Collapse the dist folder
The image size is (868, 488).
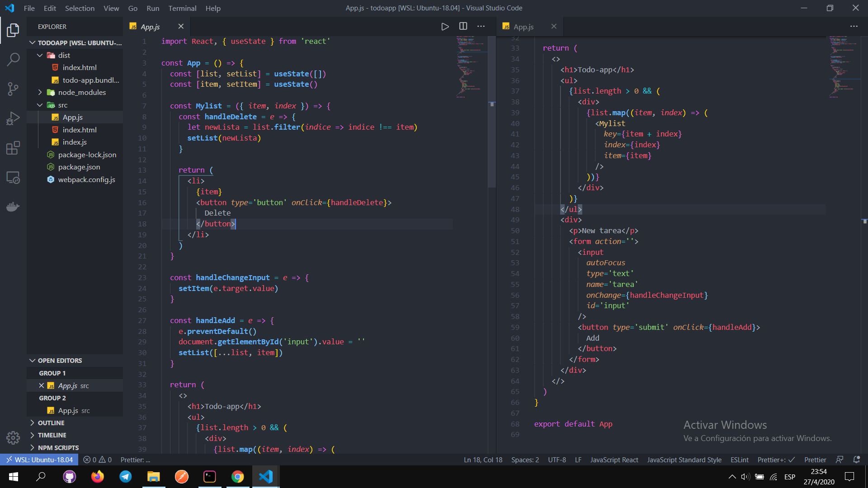pos(40,55)
